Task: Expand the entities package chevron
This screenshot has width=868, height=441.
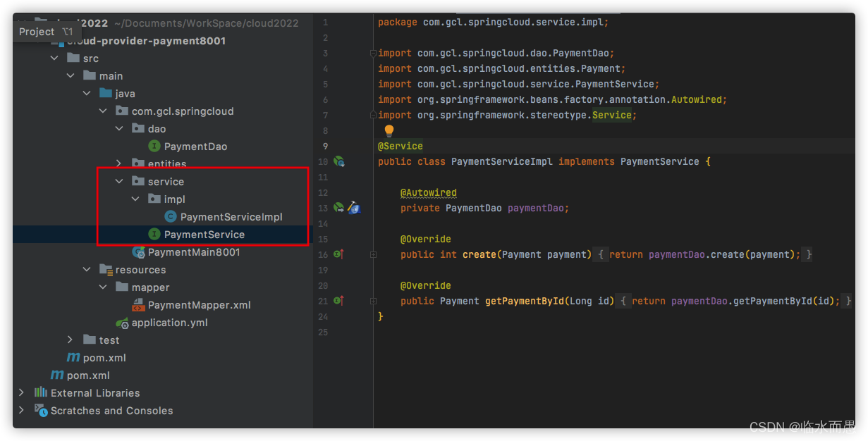Action: point(119,164)
